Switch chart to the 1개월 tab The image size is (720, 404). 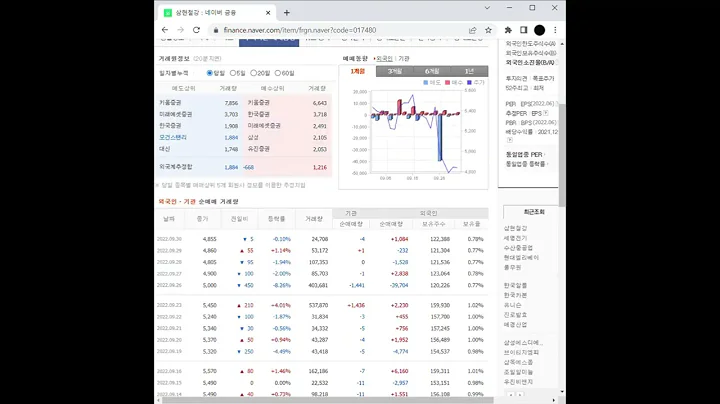tap(357, 71)
